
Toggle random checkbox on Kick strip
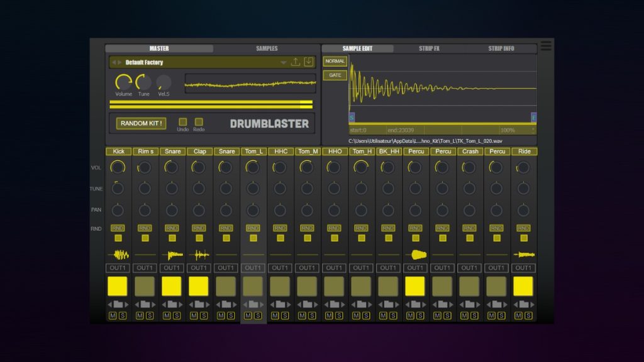click(118, 238)
